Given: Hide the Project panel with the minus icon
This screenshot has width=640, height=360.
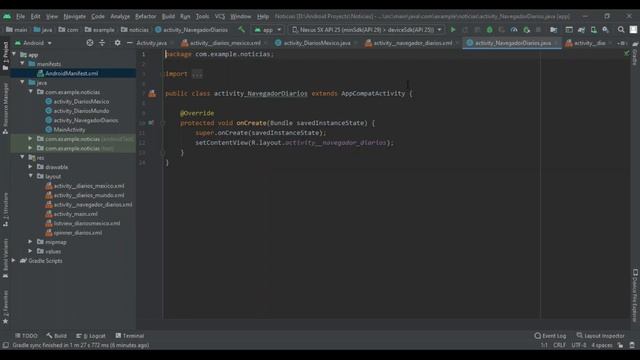Looking at the screenshot, I should point(129,43).
